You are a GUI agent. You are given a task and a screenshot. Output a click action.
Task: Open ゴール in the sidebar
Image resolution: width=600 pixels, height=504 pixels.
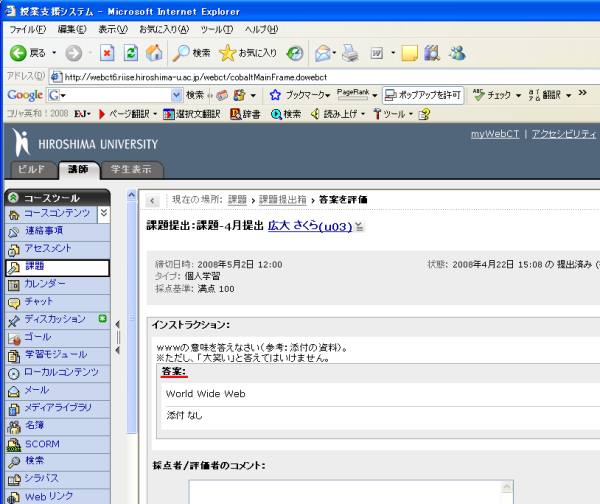(x=38, y=337)
